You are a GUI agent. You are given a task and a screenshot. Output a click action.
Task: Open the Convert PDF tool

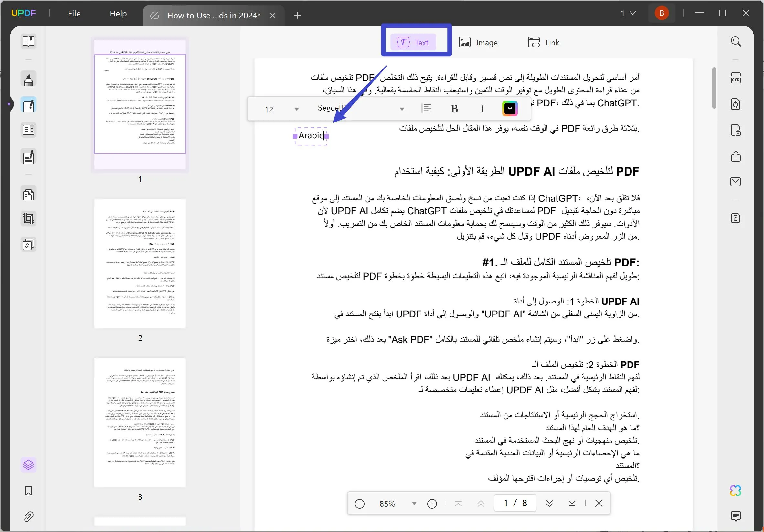(x=736, y=104)
